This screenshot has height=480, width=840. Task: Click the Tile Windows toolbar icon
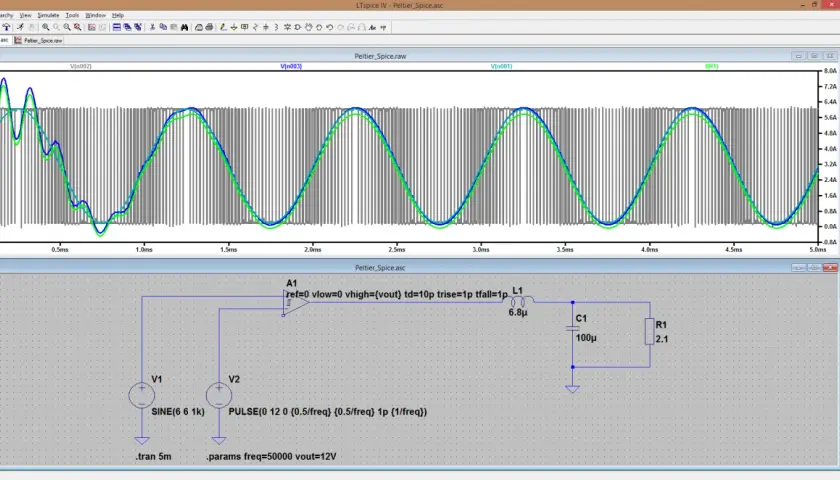click(x=116, y=27)
